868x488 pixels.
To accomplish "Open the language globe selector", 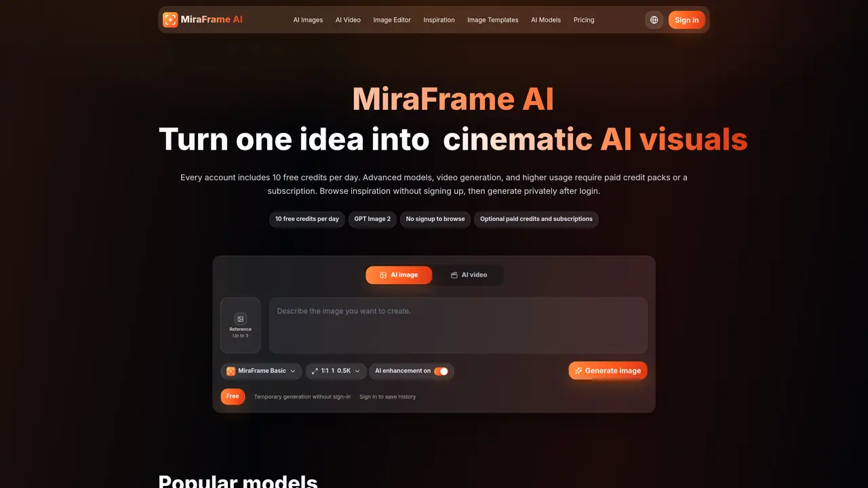I will 654,20.
